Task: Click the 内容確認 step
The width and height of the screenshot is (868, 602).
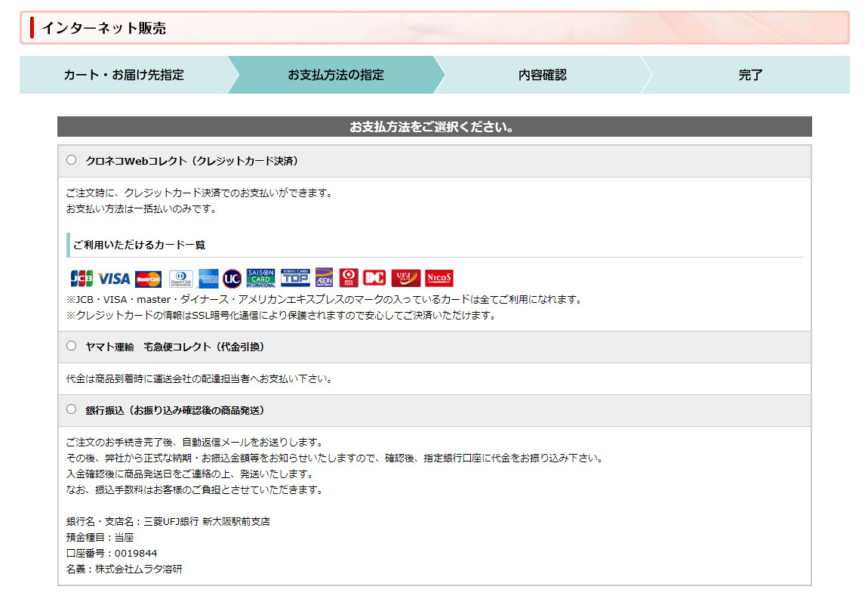Action: (x=543, y=75)
